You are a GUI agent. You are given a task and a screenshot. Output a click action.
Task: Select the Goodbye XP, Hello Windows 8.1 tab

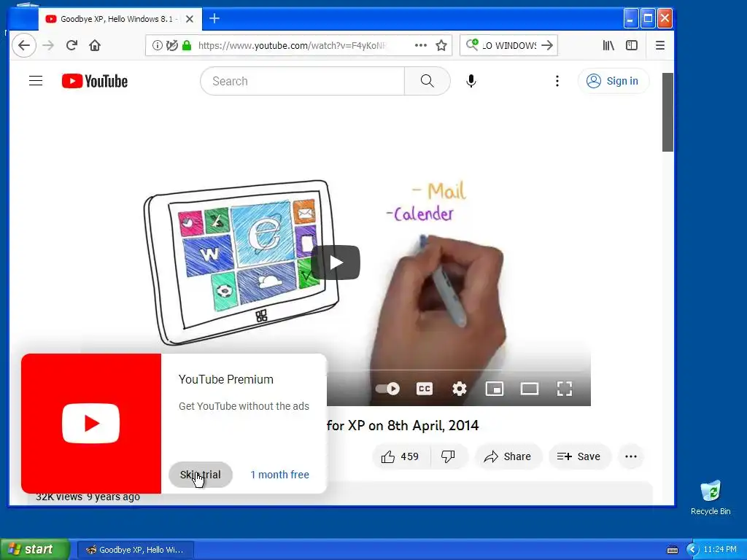(x=120, y=19)
